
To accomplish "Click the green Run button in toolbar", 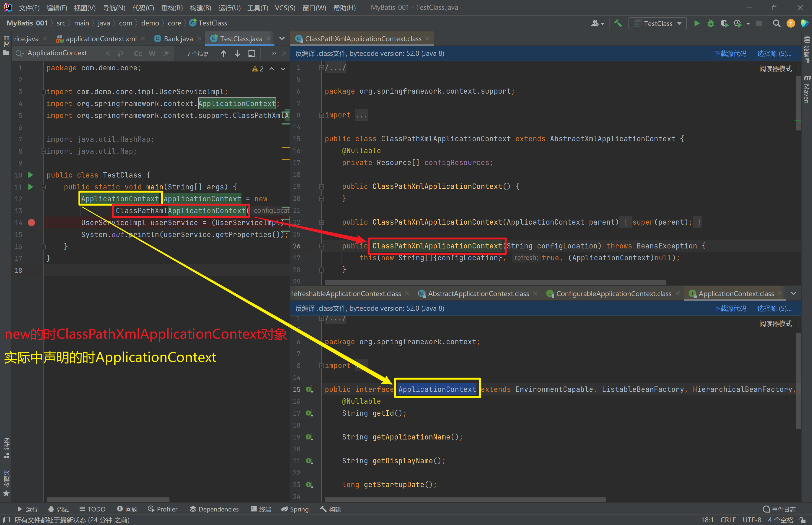I will pyautogui.click(x=697, y=23).
